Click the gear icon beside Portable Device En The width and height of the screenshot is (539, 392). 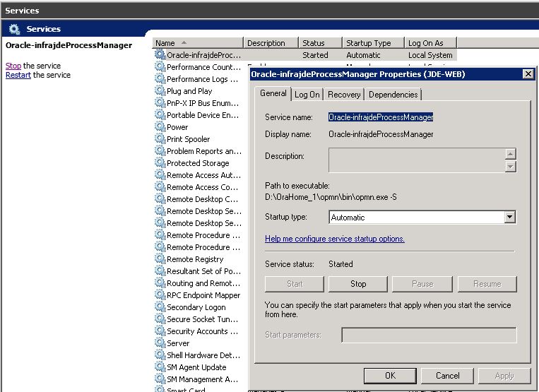[160, 114]
